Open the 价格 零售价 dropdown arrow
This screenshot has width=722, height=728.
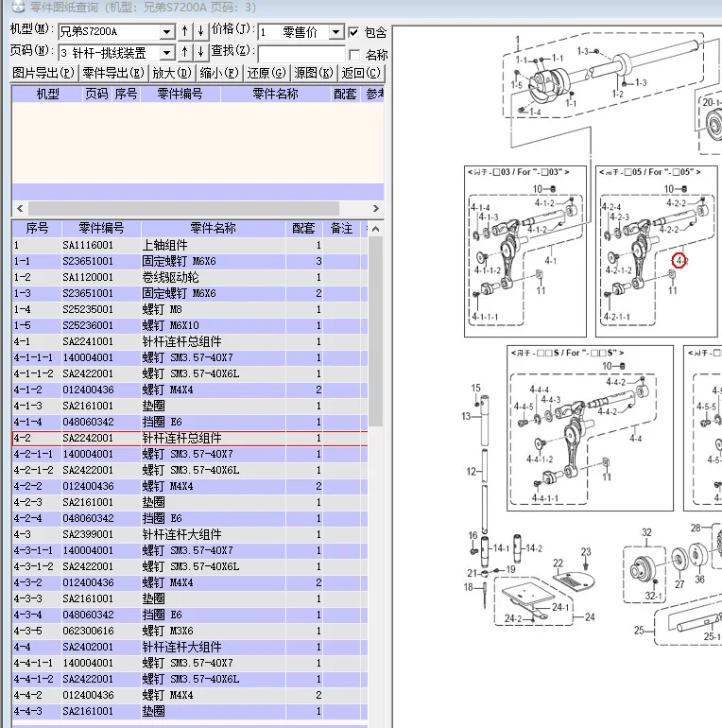pyautogui.click(x=335, y=32)
